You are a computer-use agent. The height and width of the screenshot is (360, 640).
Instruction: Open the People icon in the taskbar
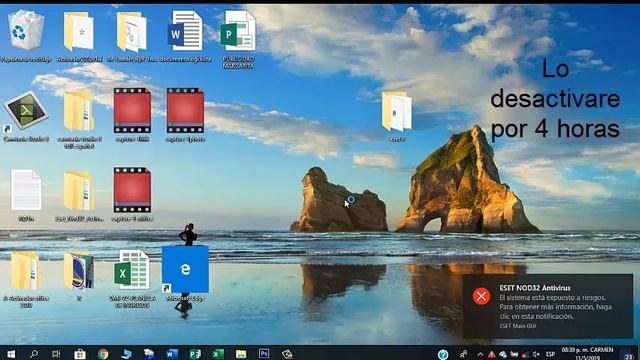point(464,354)
